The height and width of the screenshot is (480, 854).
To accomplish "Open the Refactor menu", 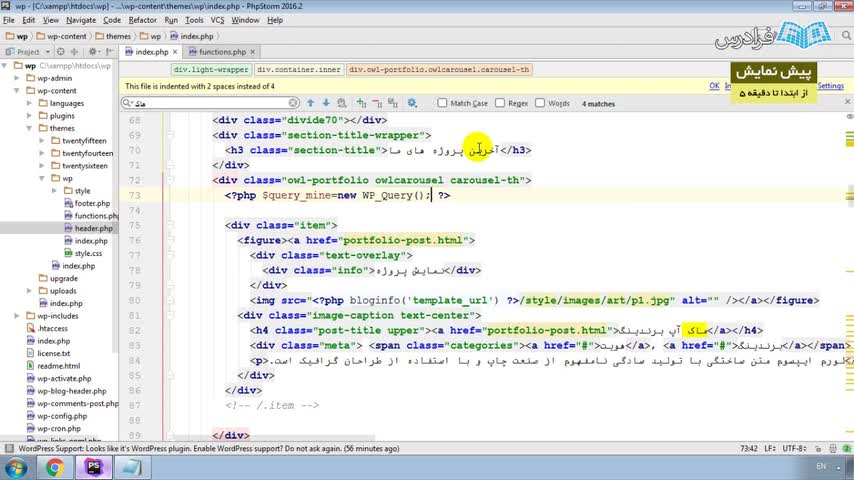I will [x=142, y=20].
